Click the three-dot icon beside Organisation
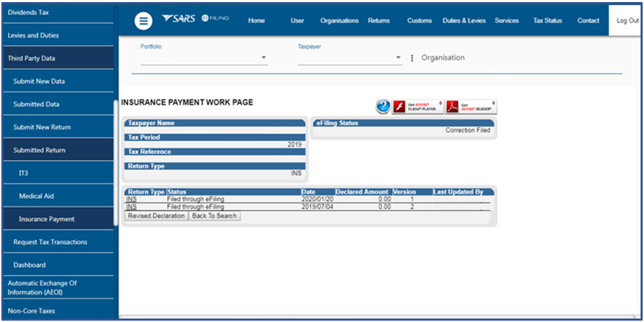 click(412, 58)
